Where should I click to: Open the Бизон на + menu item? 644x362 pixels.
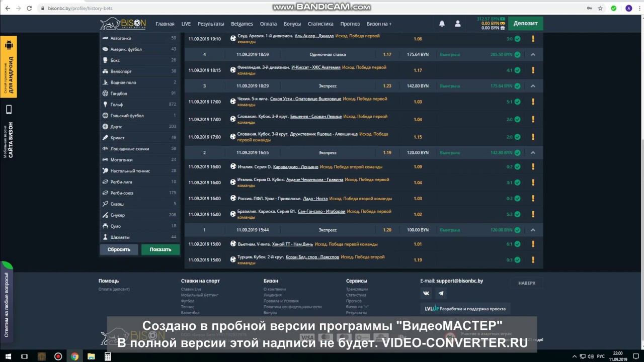click(x=379, y=24)
